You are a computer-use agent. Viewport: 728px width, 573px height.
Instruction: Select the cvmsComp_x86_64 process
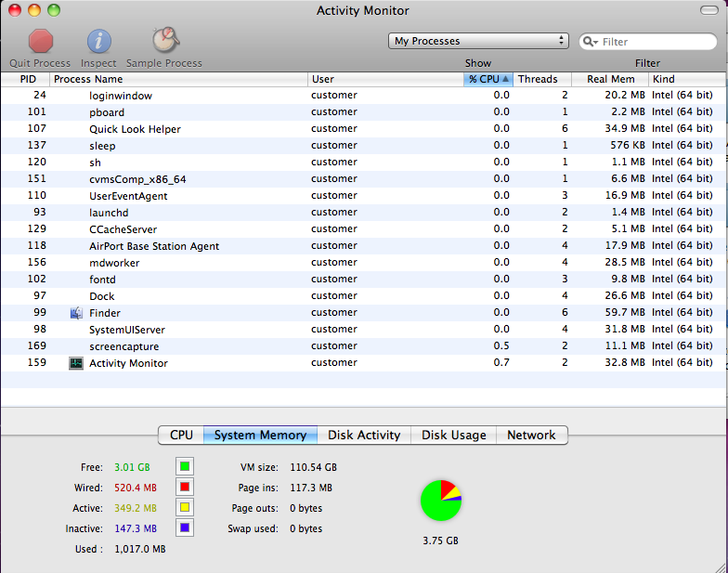click(363, 178)
